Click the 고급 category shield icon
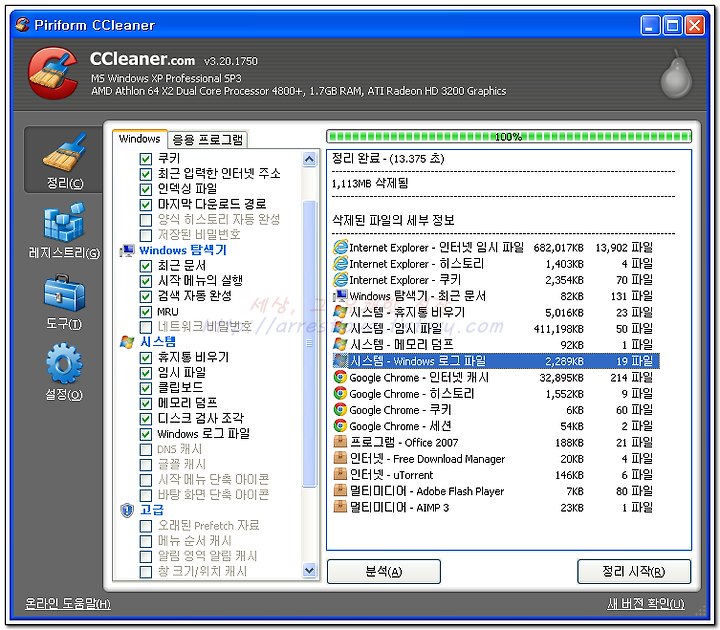720x630 pixels. pos(127,510)
